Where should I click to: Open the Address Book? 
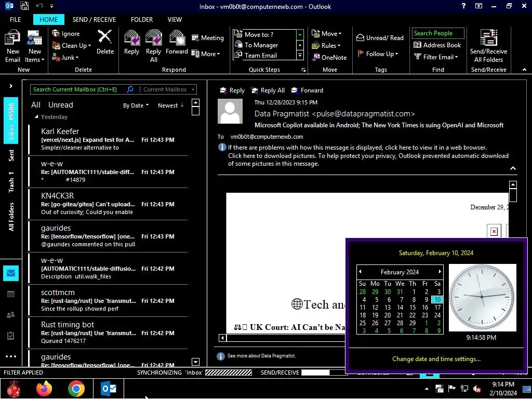[x=437, y=45]
